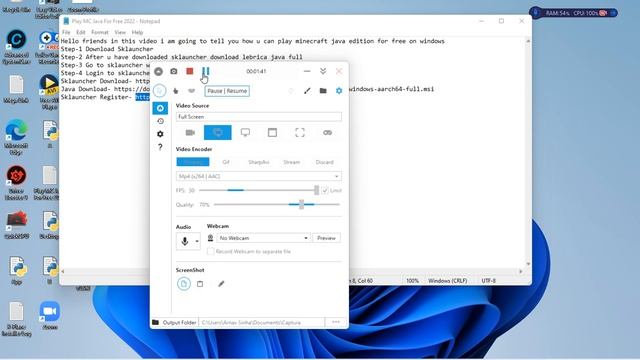640x360 pixels.
Task: Click the Output Folder path field
Action: pos(262,322)
